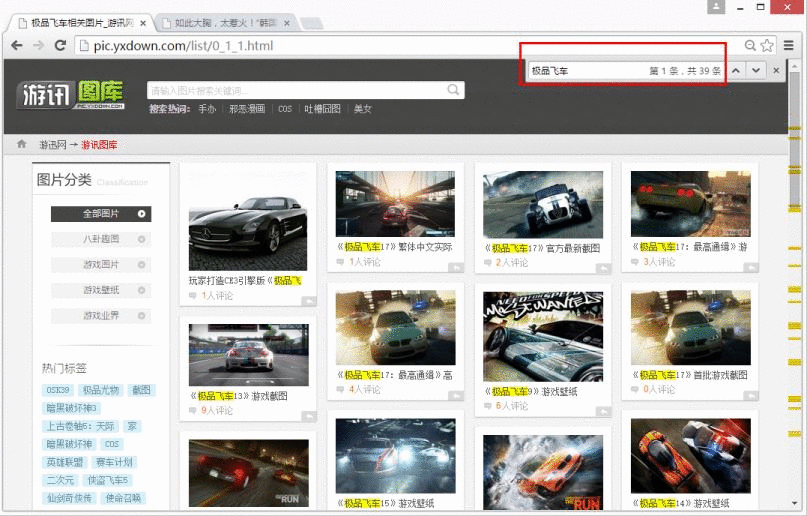Image resolution: width=807 pixels, height=516 pixels.
Task: Jump to previous find result
Action: pyautogui.click(x=736, y=70)
